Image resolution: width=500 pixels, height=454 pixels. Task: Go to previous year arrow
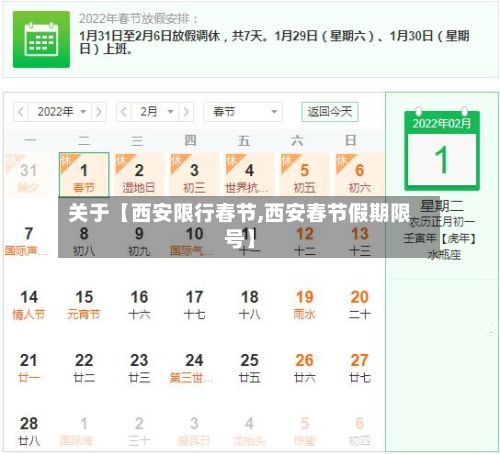[21, 112]
